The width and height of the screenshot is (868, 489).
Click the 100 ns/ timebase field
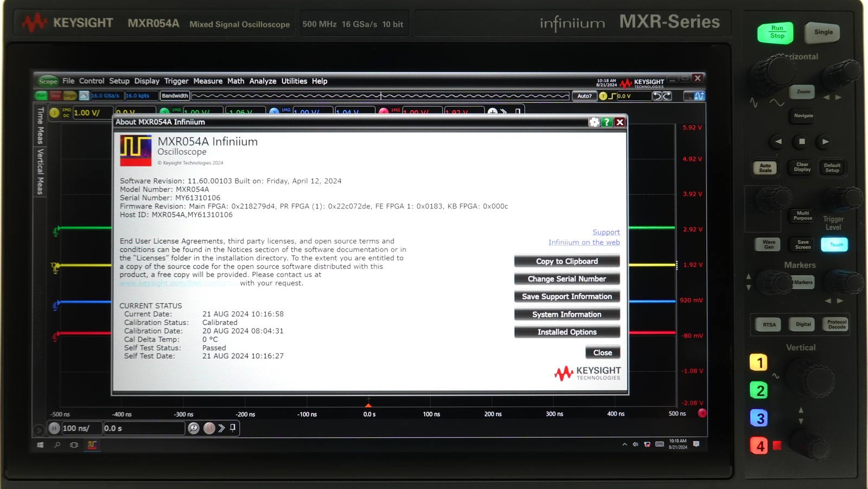[x=81, y=428]
